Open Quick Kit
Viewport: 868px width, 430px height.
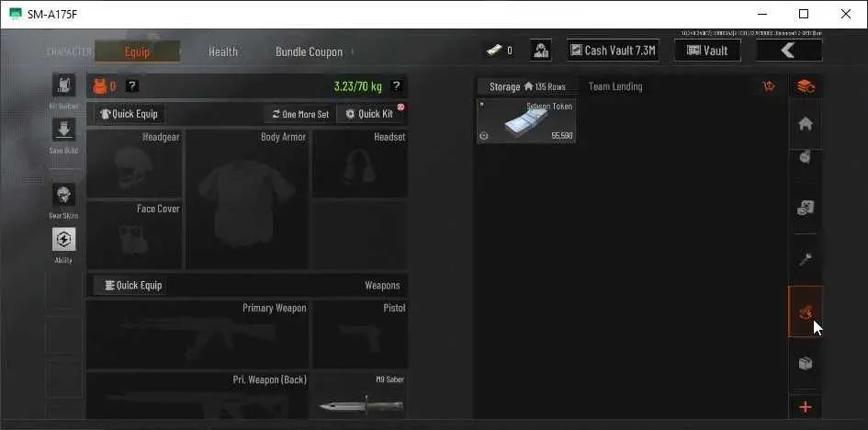370,114
